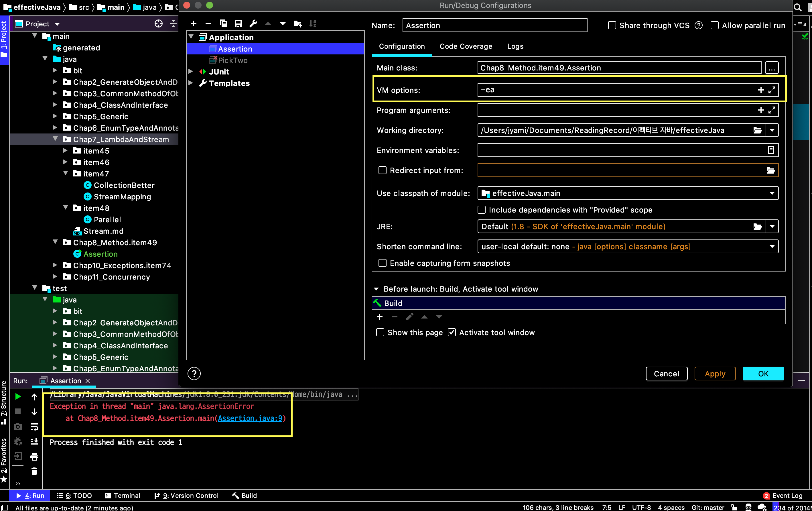Collapse the Chap7_LambdaAndStream folder

click(56, 139)
